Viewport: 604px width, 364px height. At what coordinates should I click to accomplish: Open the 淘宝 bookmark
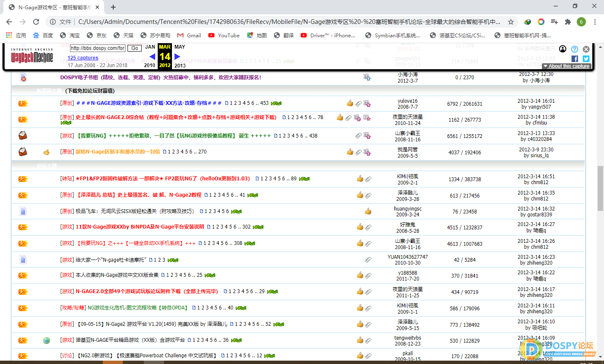(x=70, y=35)
